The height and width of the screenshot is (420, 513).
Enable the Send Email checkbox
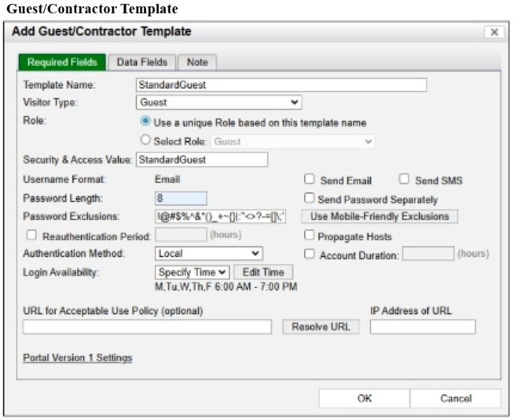click(x=310, y=181)
